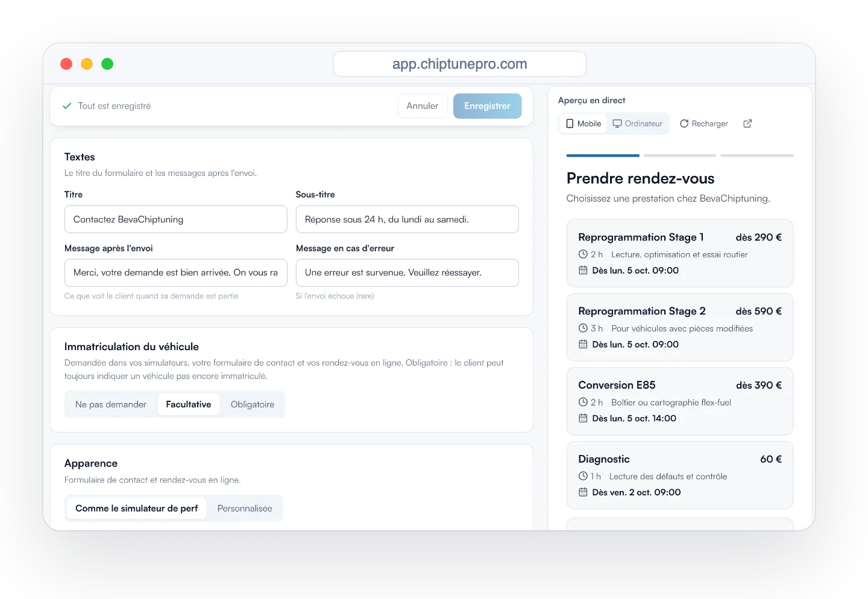Screen dimensions: 868x599
Task: Click the clock icon on Conversion E85
Action: pos(583,402)
